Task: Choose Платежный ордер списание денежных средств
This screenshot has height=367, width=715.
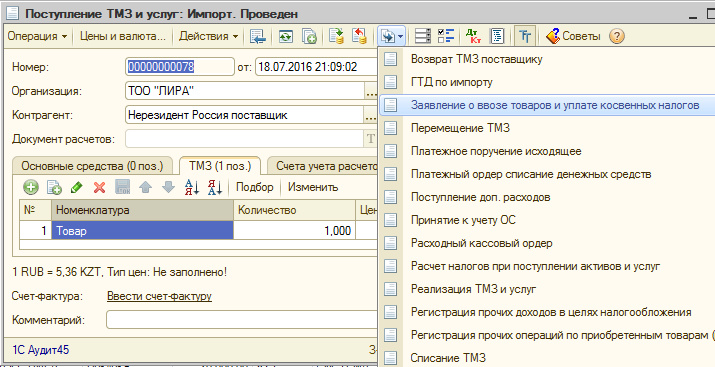Action: click(547, 174)
